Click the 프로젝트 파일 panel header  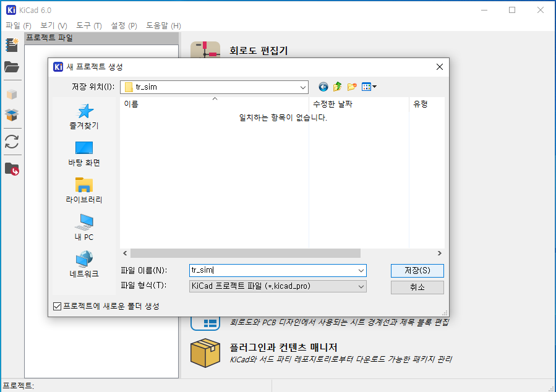[x=102, y=38]
